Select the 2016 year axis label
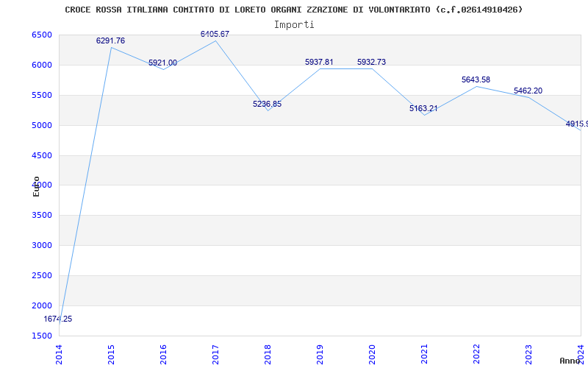Image resolution: width=588 pixels, height=368 pixels. (x=163, y=354)
